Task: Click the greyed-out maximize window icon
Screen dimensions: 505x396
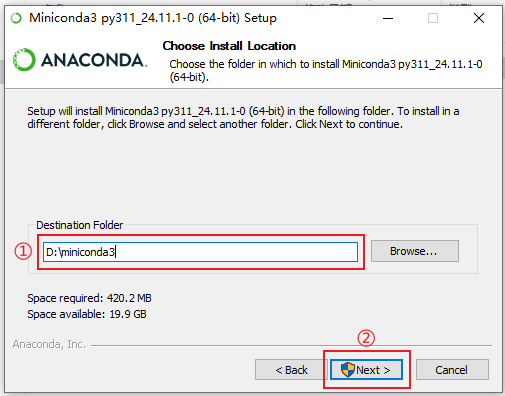Action: tap(433, 18)
